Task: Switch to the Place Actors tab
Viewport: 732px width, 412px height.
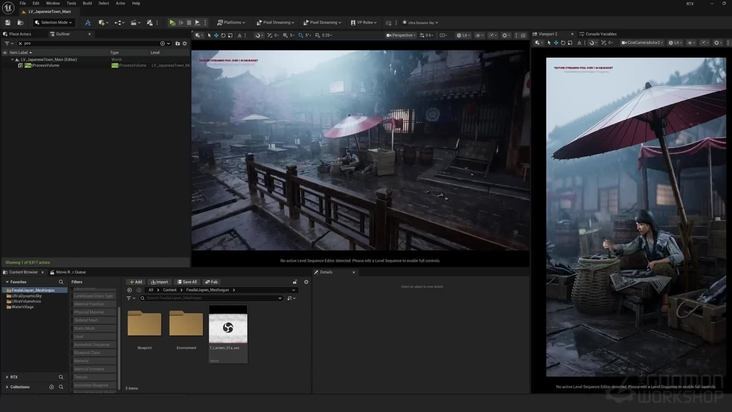Action: (x=17, y=34)
